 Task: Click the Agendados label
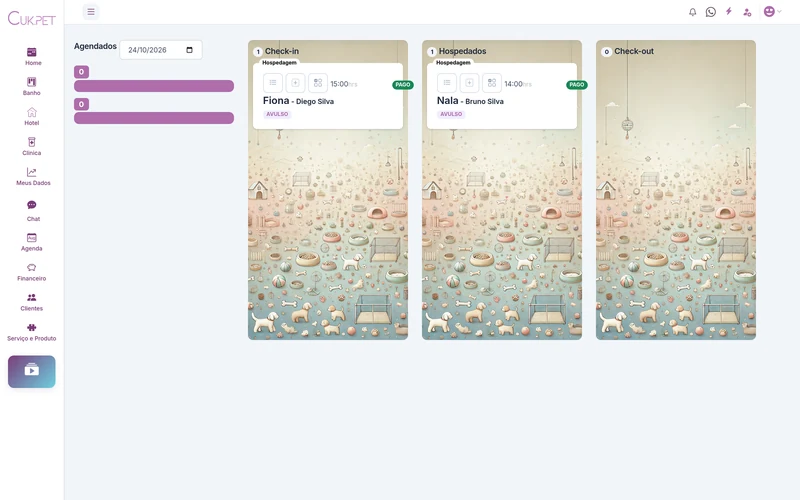[x=95, y=46]
